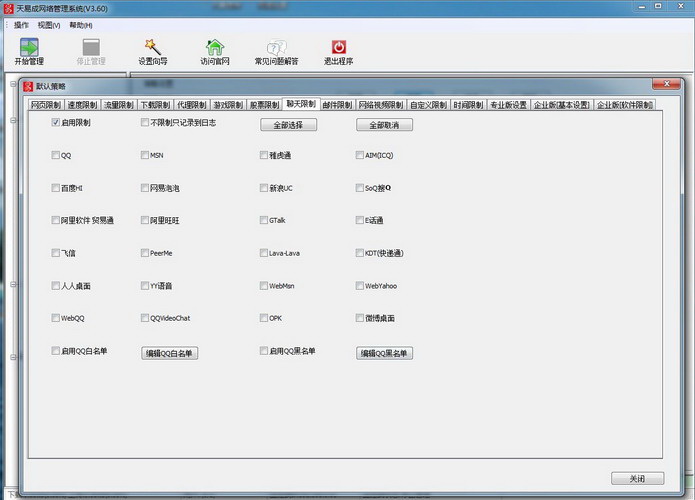Open the 时间限制 tab

tap(467, 104)
